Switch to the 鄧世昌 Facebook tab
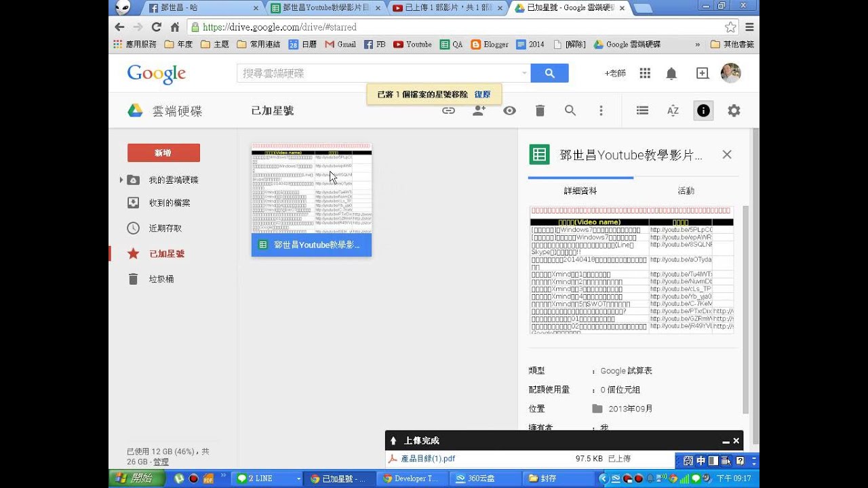The height and width of the screenshot is (488, 868). click(x=203, y=8)
